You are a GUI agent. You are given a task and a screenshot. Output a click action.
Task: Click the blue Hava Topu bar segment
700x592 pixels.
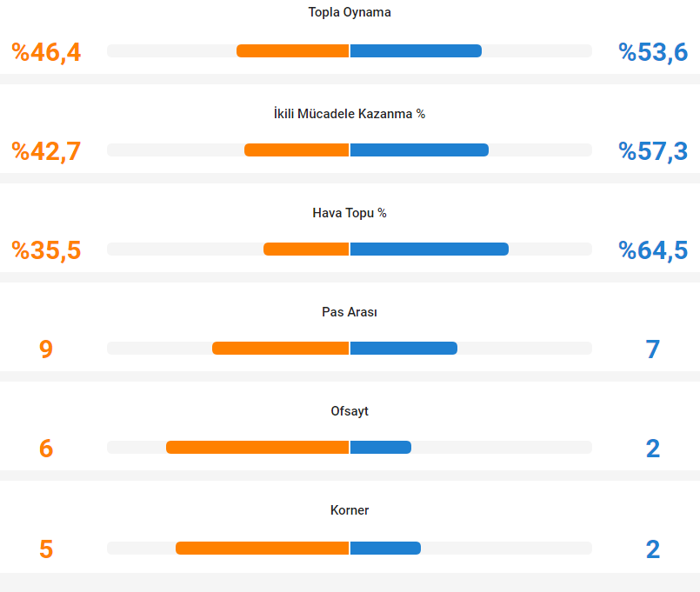(429, 249)
